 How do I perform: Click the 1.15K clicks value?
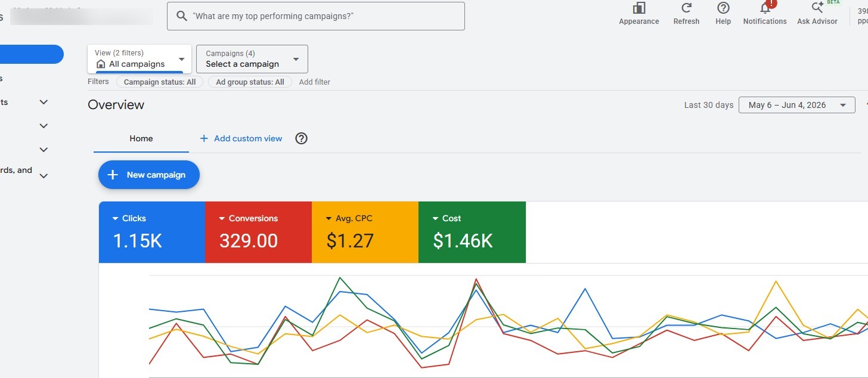click(x=138, y=241)
